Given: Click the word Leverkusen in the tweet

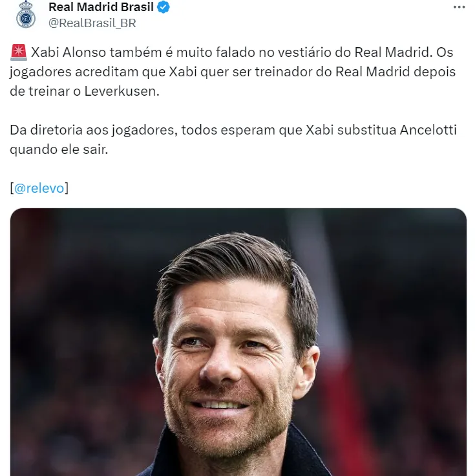Looking at the screenshot, I should point(121,91).
